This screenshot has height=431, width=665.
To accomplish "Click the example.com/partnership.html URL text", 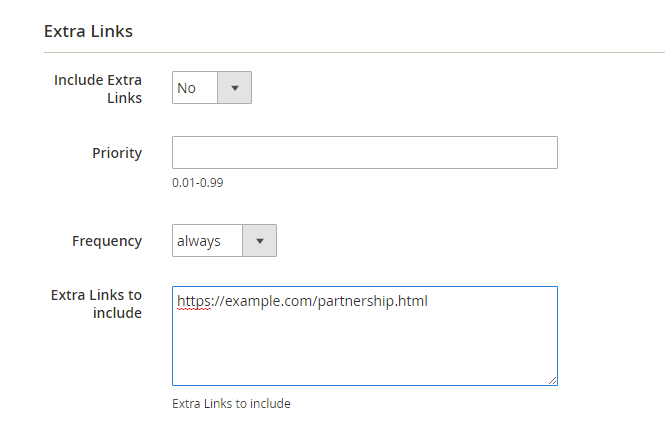I will [322, 300].
